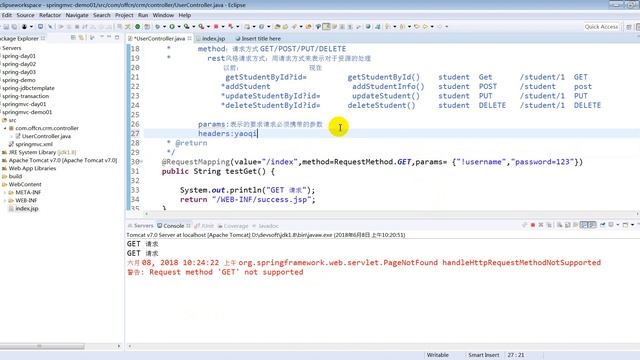Screen dimensions: 640x360
Task: Collapse all in Package Explorer toolbar
Action: [73, 37]
